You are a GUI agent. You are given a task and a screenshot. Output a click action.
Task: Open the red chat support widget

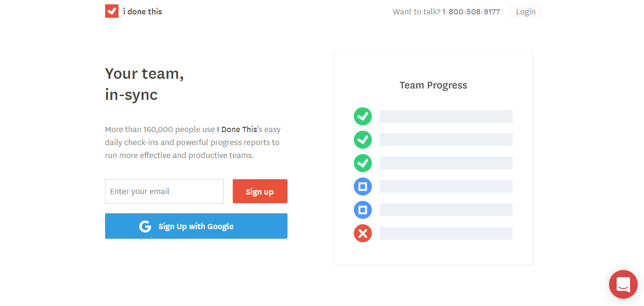click(x=623, y=284)
